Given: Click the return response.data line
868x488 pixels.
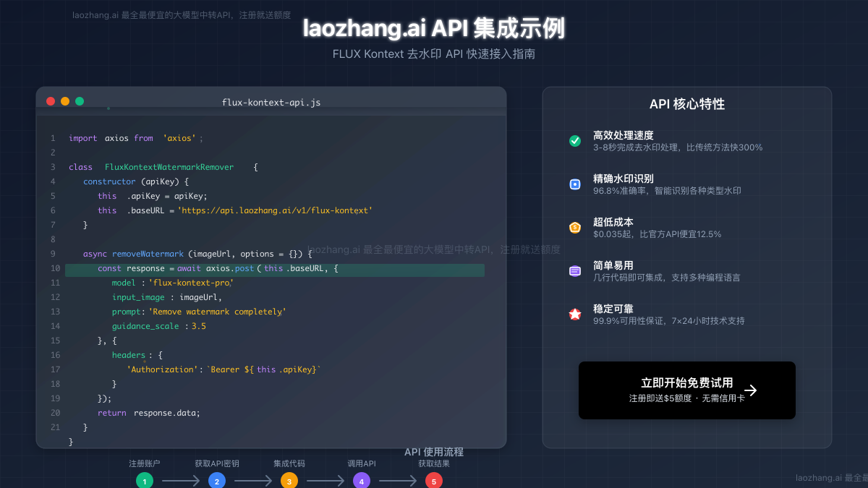Looking at the screenshot, I should pyautogui.click(x=149, y=413).
